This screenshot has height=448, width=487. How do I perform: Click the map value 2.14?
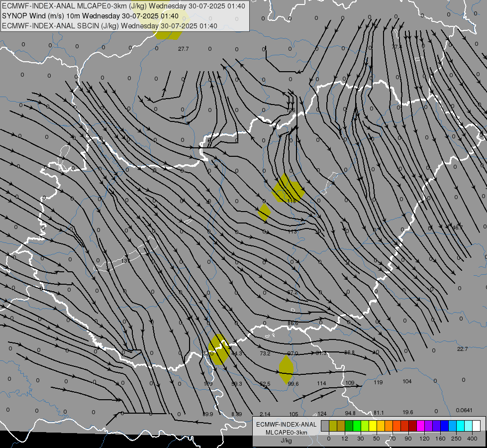point(265,414)
